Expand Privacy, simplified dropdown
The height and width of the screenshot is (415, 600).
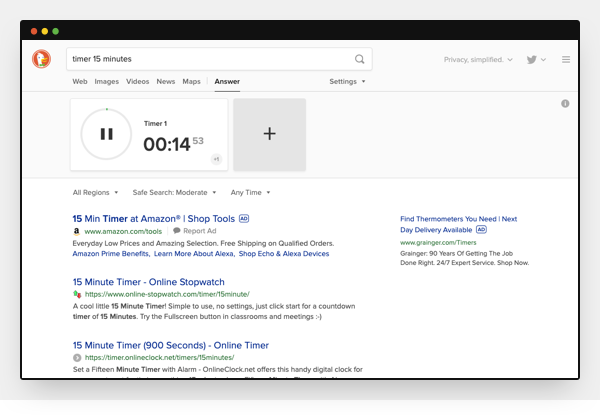(x=478, y=60)
